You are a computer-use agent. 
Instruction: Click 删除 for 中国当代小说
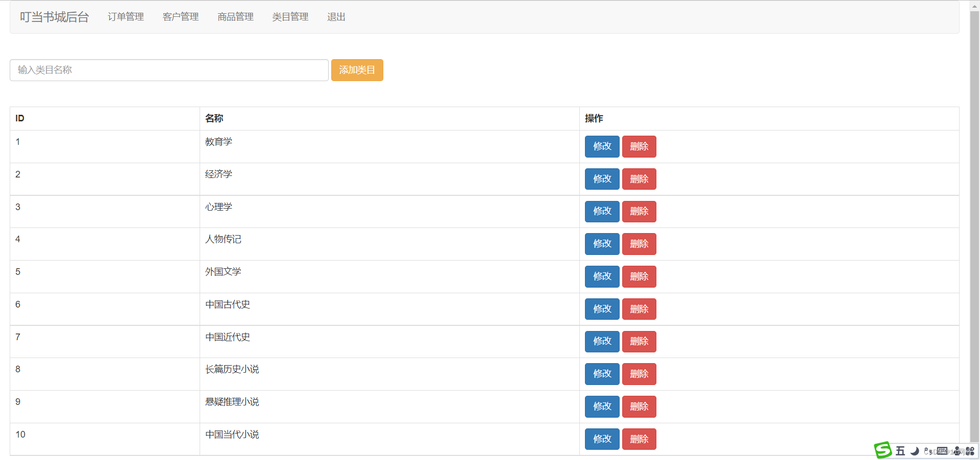click(x=639, y=439)
